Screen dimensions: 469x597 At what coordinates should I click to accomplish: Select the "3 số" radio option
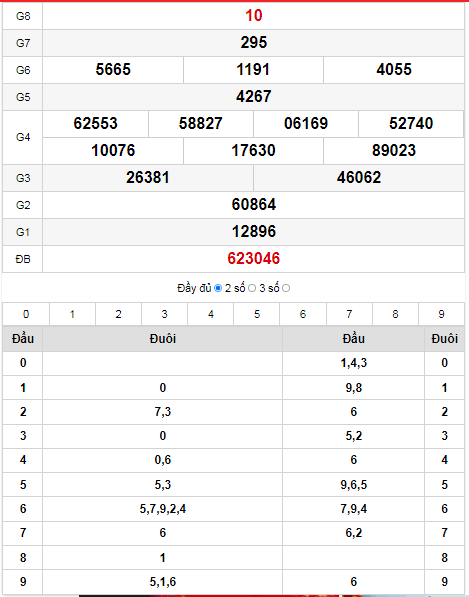(x=286, y=289)
